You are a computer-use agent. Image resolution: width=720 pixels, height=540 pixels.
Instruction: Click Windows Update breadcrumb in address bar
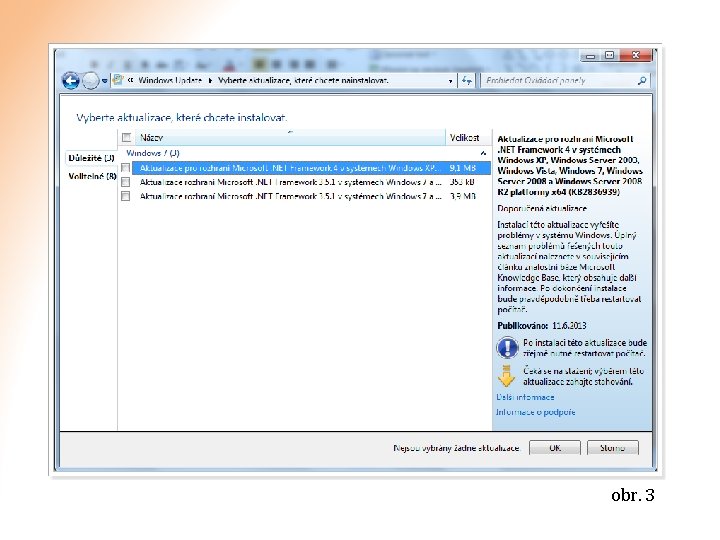tap(170, 80)
